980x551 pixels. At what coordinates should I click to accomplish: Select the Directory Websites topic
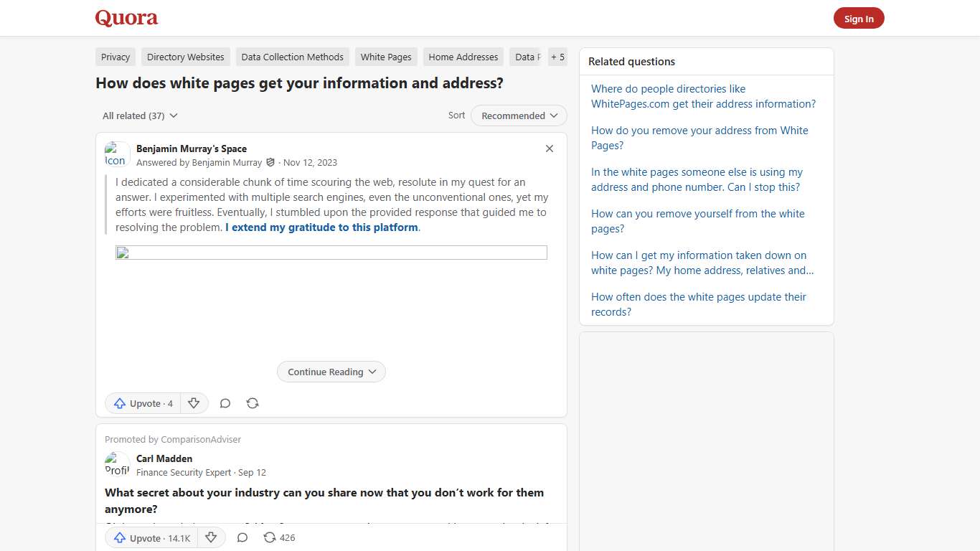(x=185, y=57)
